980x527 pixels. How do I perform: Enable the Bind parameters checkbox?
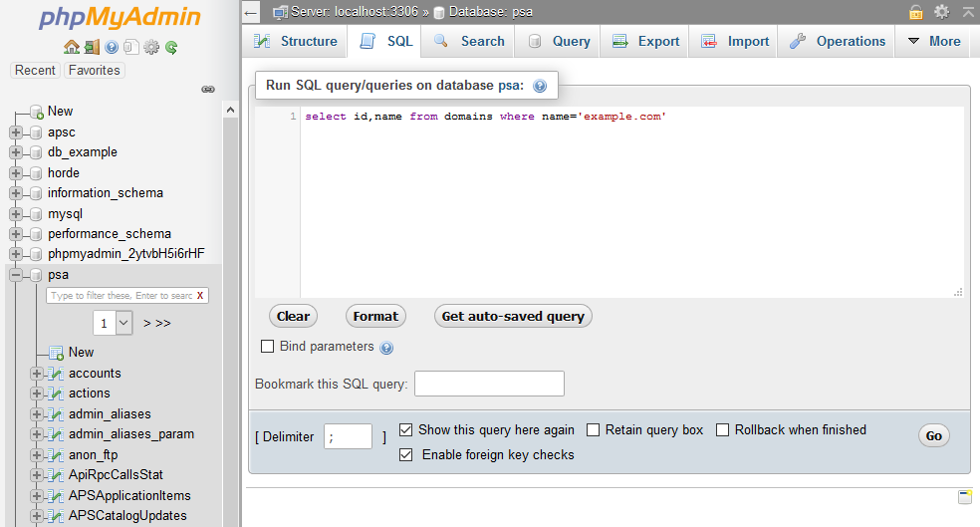click(x=267, y=347)
